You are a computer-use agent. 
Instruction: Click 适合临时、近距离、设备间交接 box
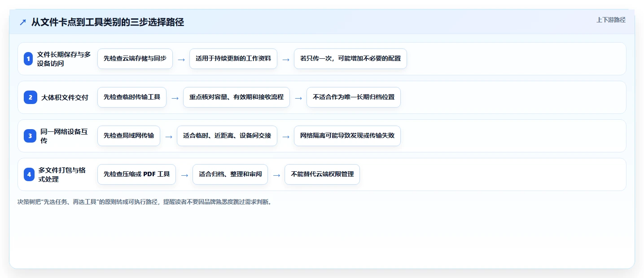[x=227, y=136]
